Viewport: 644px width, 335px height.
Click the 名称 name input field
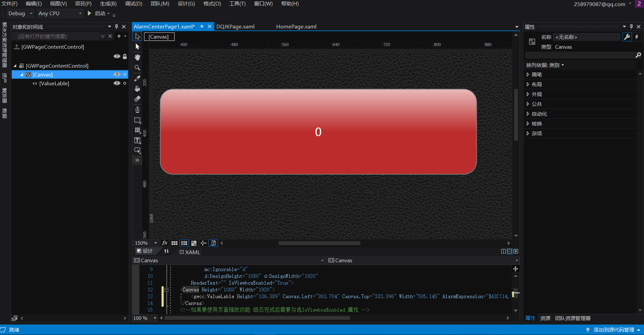point(587,37)
